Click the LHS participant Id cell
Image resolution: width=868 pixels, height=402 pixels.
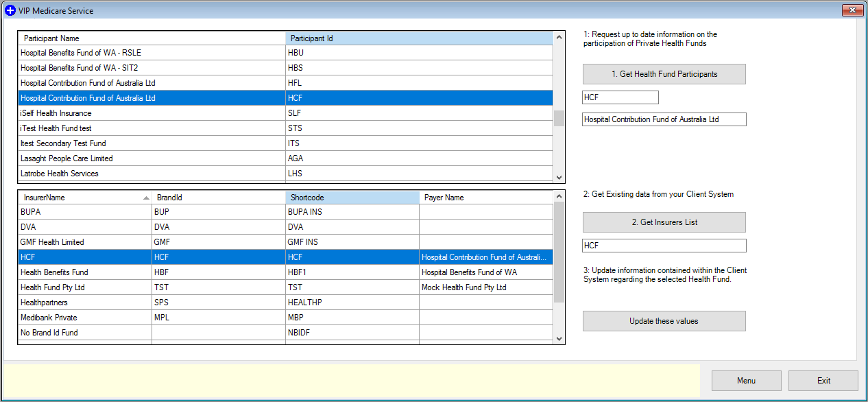pyautogui.click(x=419, y=174)
